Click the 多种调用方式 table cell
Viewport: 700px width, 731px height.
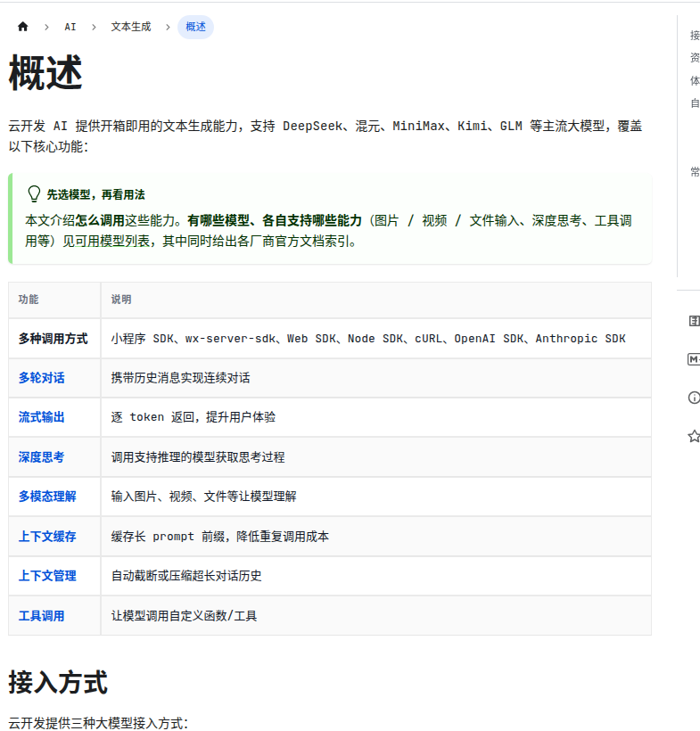pyautogui.click(x=54, y=339)
